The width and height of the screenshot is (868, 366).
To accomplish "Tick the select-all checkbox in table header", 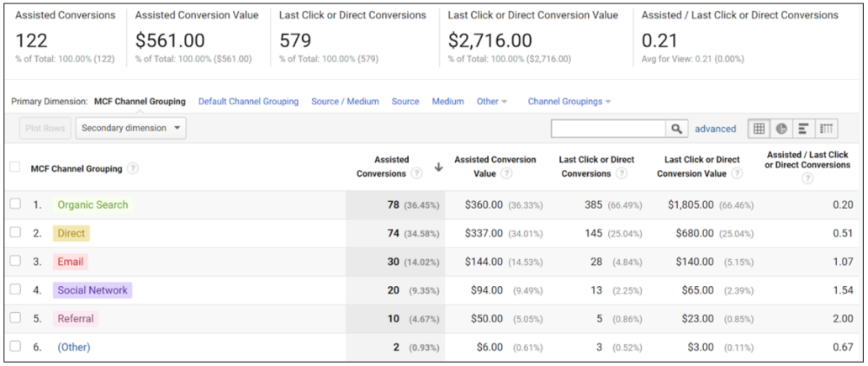I will click(15, 167).
